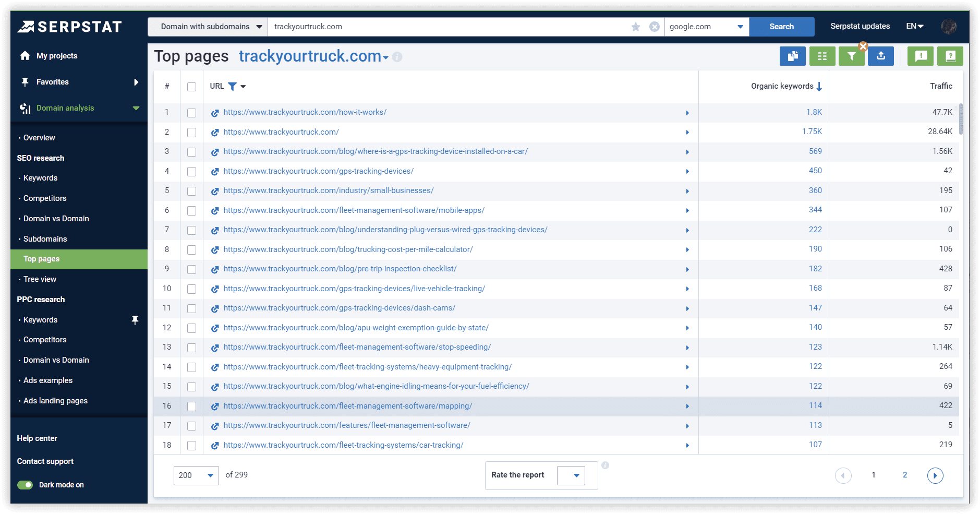Select Subdomains under SEO research
Image resolution: width=980 pixels, height=514 pixels.
(x=45, y=239)
